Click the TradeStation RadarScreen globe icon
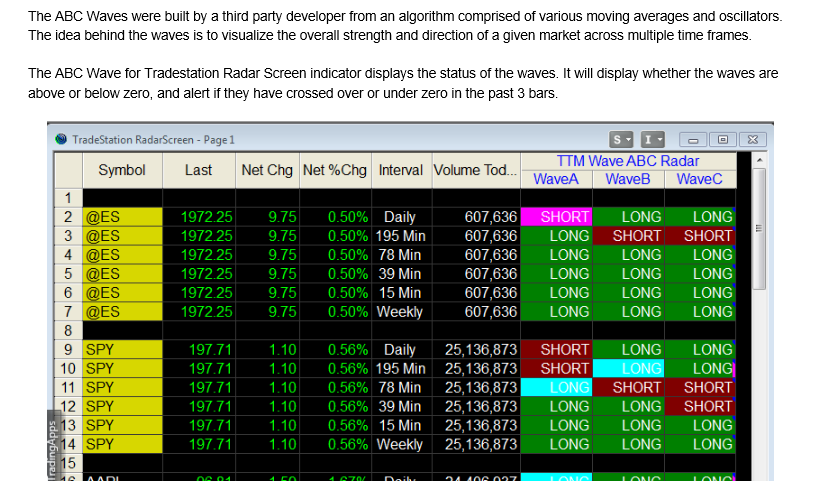 (61, 139)
